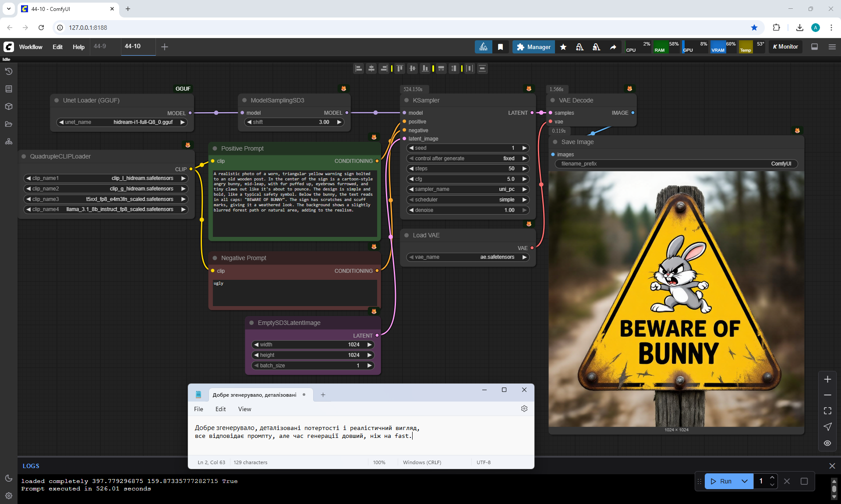Toggle link visibility eye icon
841x504 pixels.
coord(827,443)
